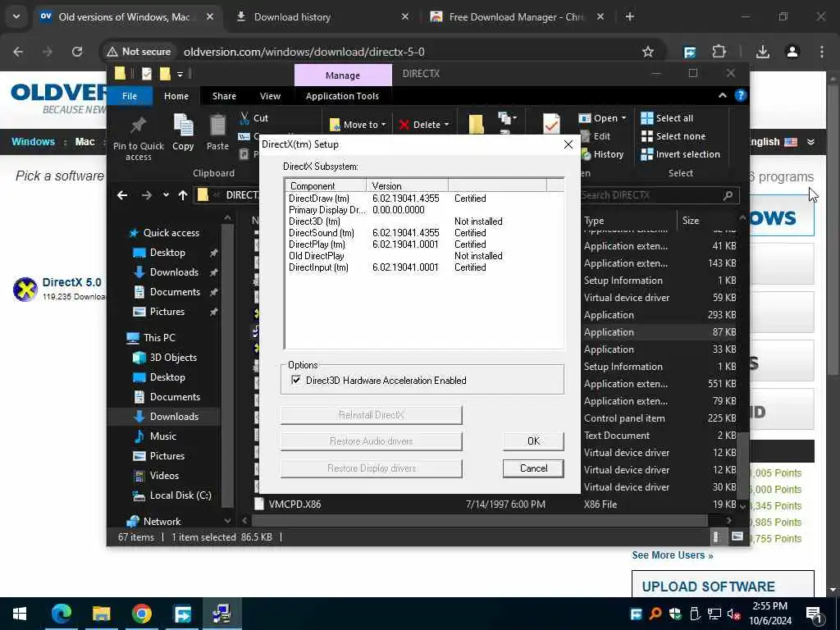Click See More Users link on website

coord(672,555)
